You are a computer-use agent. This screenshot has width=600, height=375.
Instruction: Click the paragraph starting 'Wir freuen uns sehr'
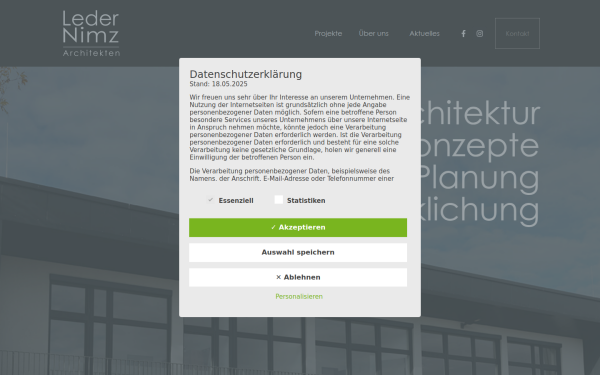[300, 127]
